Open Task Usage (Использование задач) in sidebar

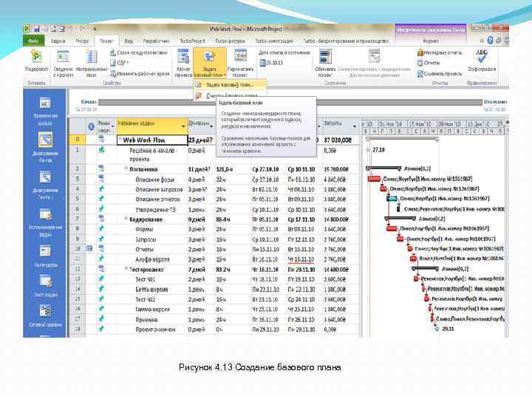pos(45,222)
